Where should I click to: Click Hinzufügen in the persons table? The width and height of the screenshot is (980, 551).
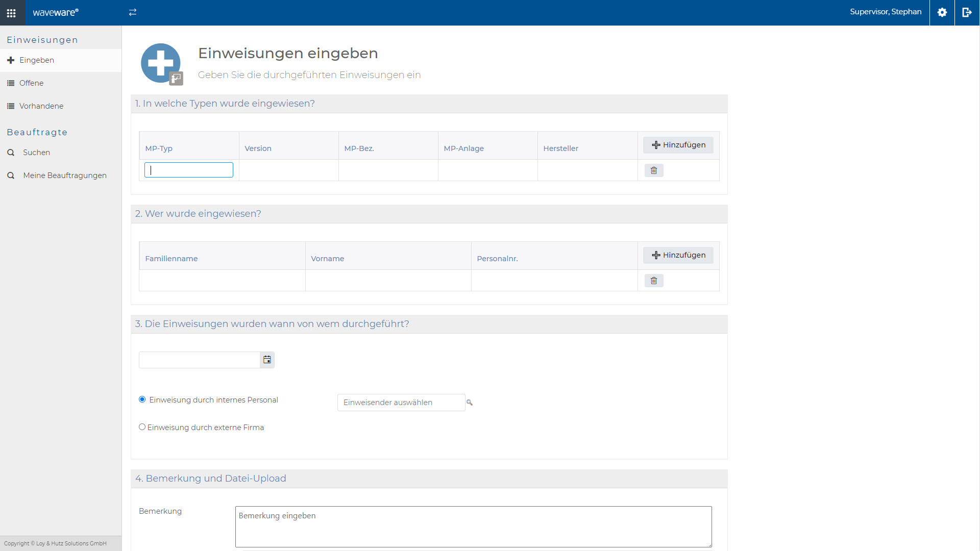pos(678,255)
